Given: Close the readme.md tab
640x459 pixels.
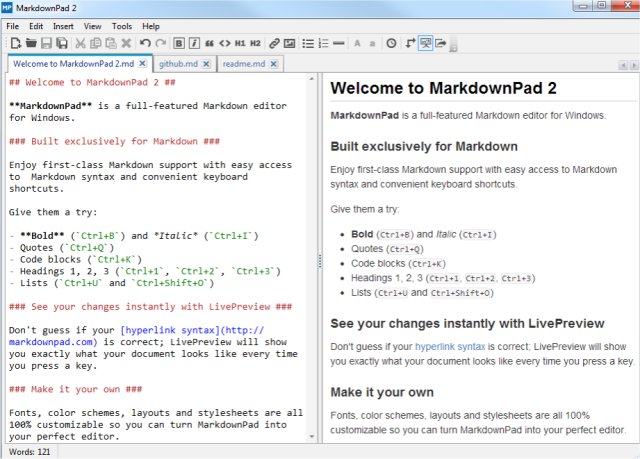Looking at the screenshot, I should 274,63.
